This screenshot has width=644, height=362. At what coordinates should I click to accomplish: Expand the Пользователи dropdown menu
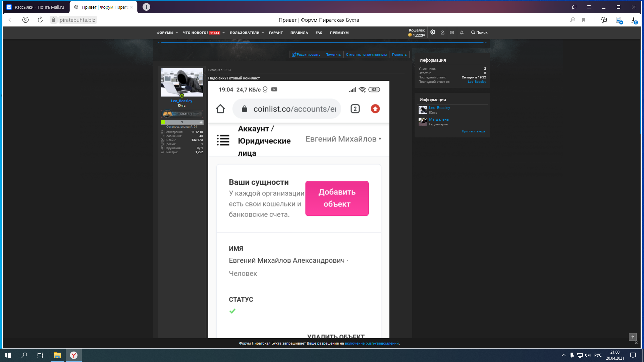pyautogui.click(x=247, y=33)
